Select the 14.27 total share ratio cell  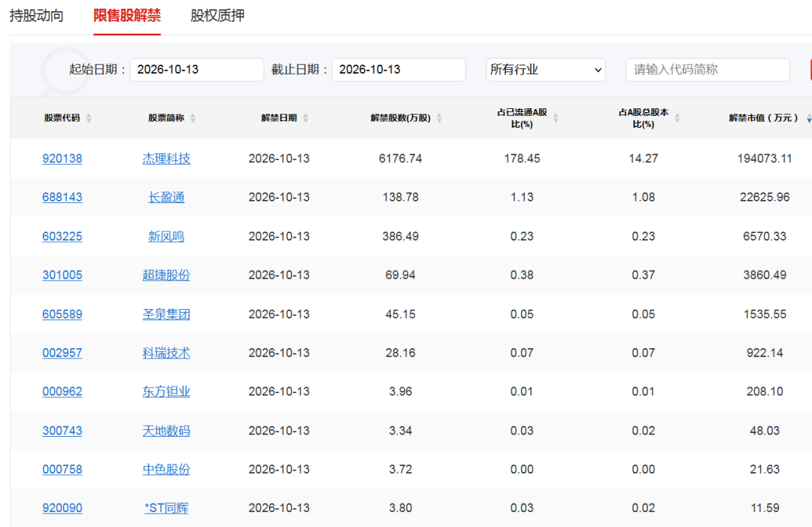[x=643, y=159]
